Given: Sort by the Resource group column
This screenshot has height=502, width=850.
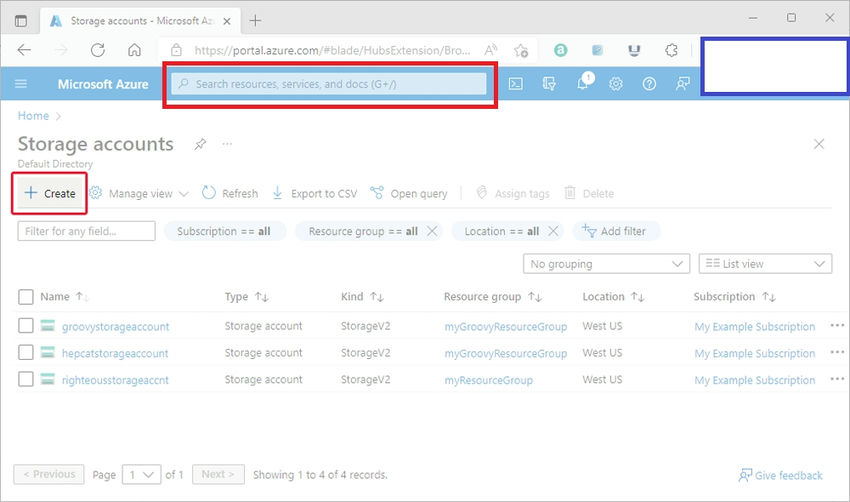Looking at the screenshot, I should point(492,297).
